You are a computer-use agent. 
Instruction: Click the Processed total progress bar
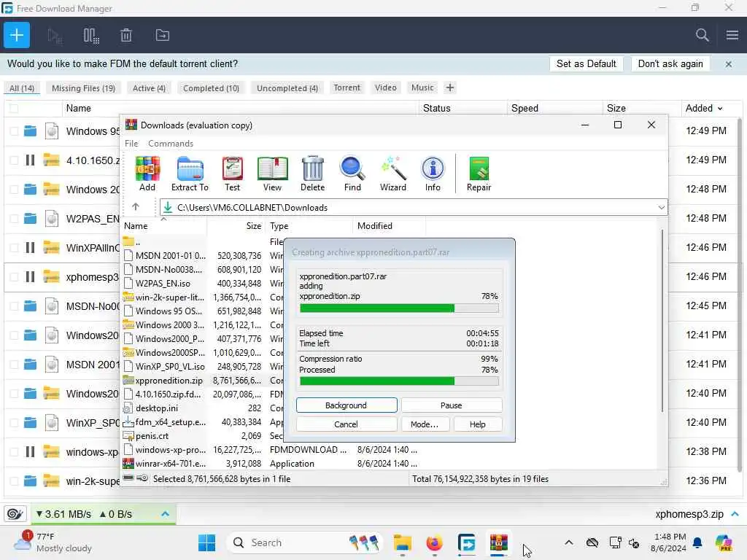[x=399, y=381]
